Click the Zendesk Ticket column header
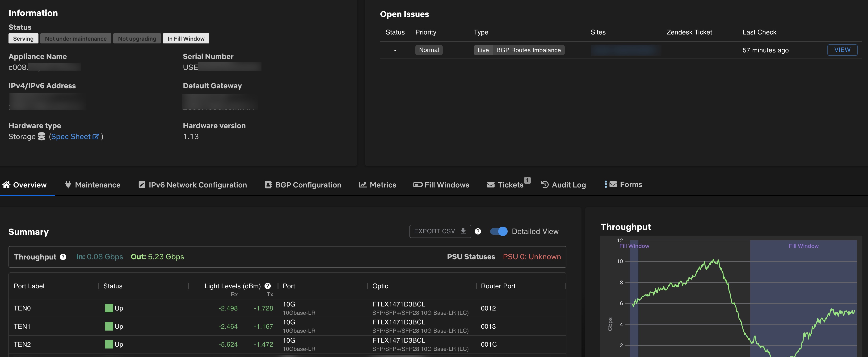 click(689, 32)
